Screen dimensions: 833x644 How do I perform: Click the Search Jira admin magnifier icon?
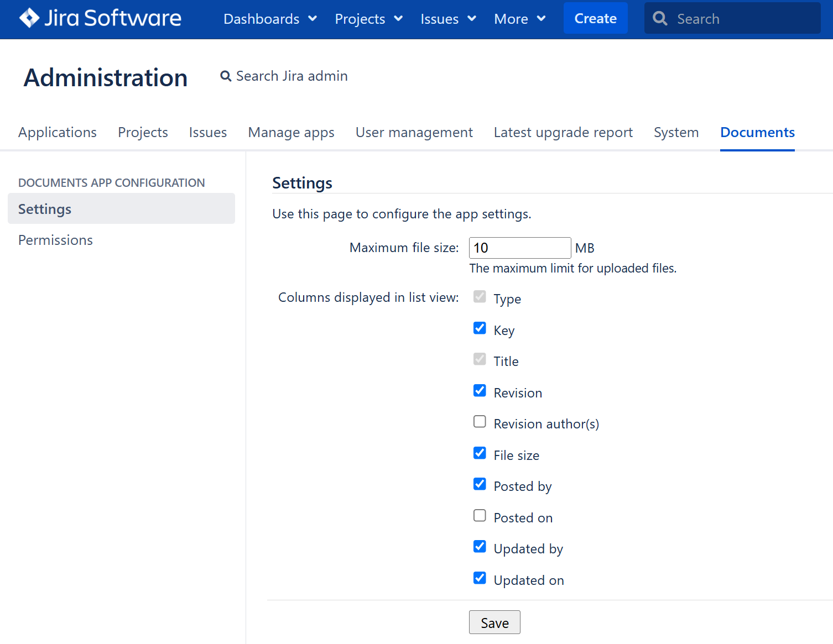(x=225, y=76)
